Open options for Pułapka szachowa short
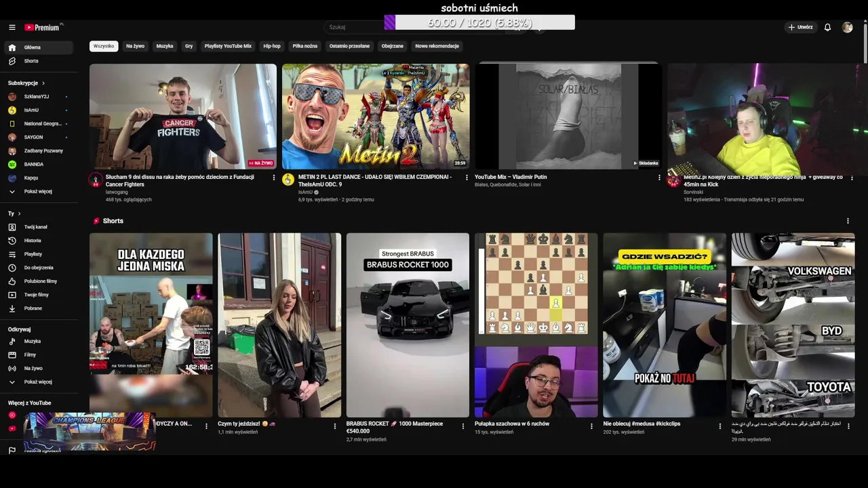The height and width of the screenshot is (488, 868). tap(591, 426)
